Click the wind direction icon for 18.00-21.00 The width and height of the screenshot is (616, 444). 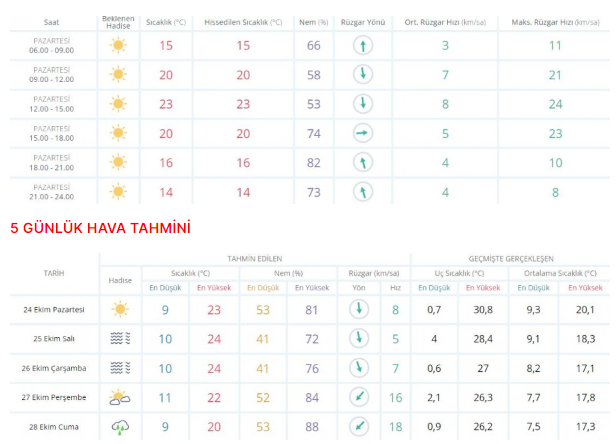click(363, 162)
